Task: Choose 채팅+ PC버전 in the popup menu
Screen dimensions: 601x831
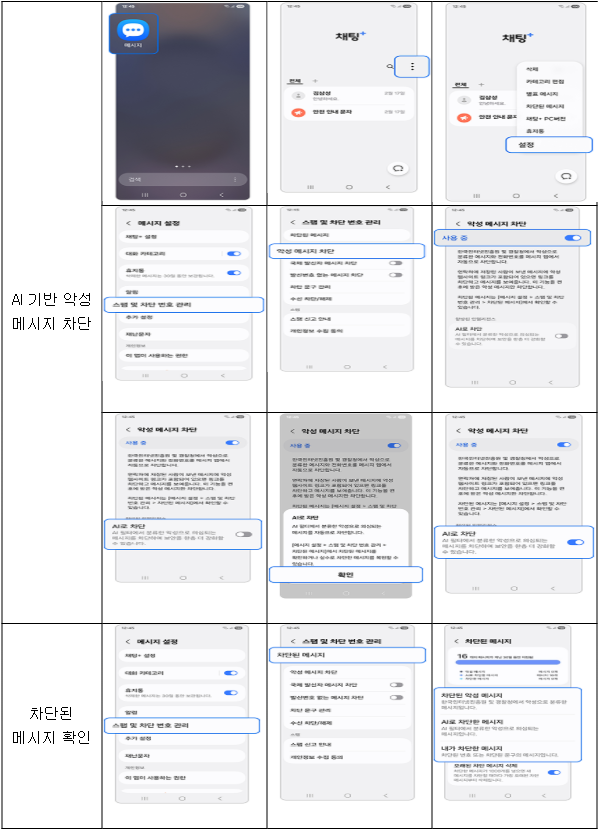Action: point(545,119)
